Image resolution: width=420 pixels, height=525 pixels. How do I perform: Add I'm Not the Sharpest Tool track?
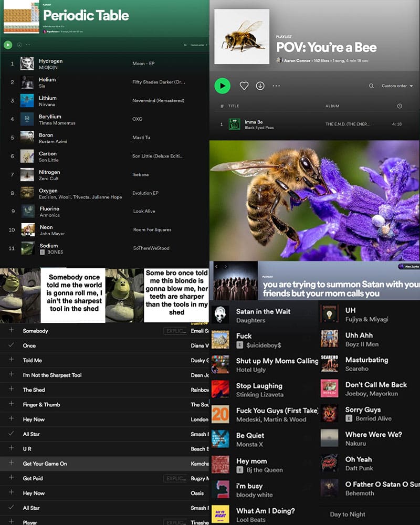(x=12, y=374)
